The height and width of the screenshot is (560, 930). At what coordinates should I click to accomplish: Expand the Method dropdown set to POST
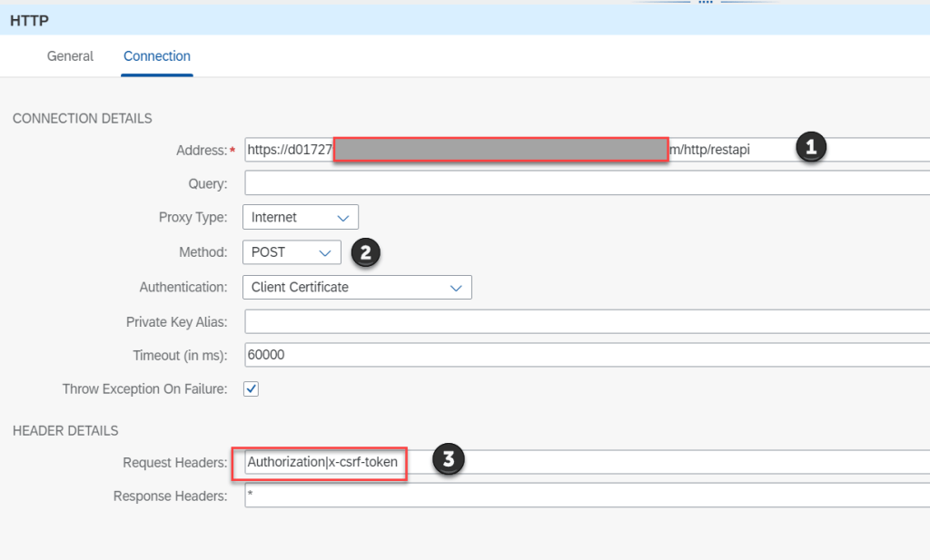(x=292, y=252)
